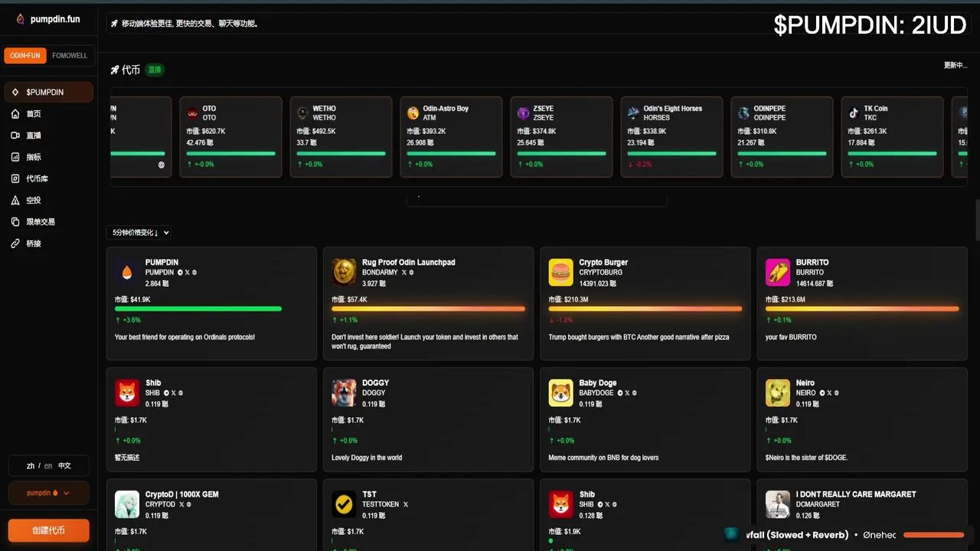Click the WETHO token avatar in ticker
The width and height of the screenshot is (980, 551).
303,113
